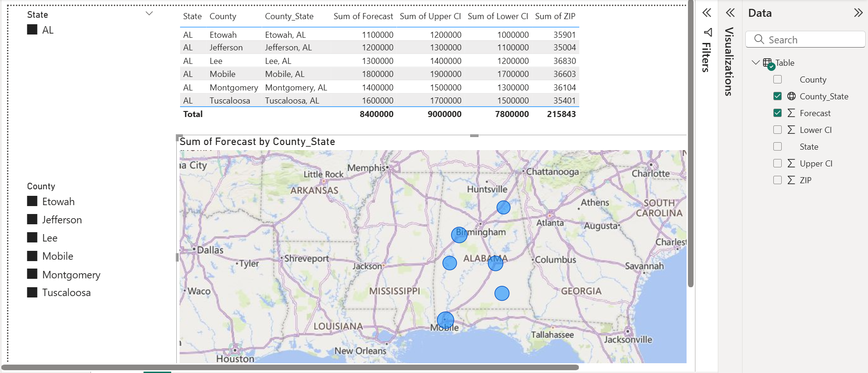Image resolution: width=868 pixels, height=373 pixels.
Task: Select the Montgomery, AL table cell
Action: [x=296, y=88]
